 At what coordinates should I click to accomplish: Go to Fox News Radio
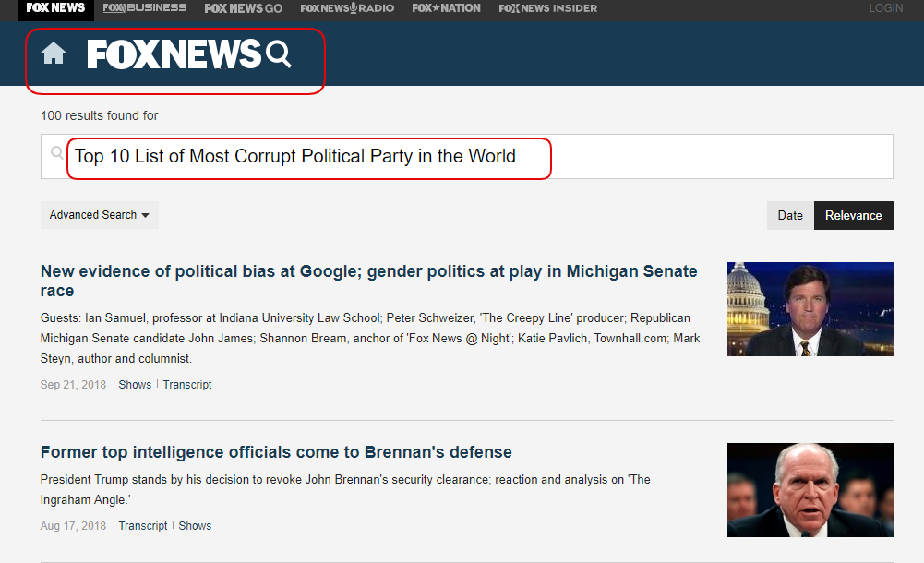point(347,8)
